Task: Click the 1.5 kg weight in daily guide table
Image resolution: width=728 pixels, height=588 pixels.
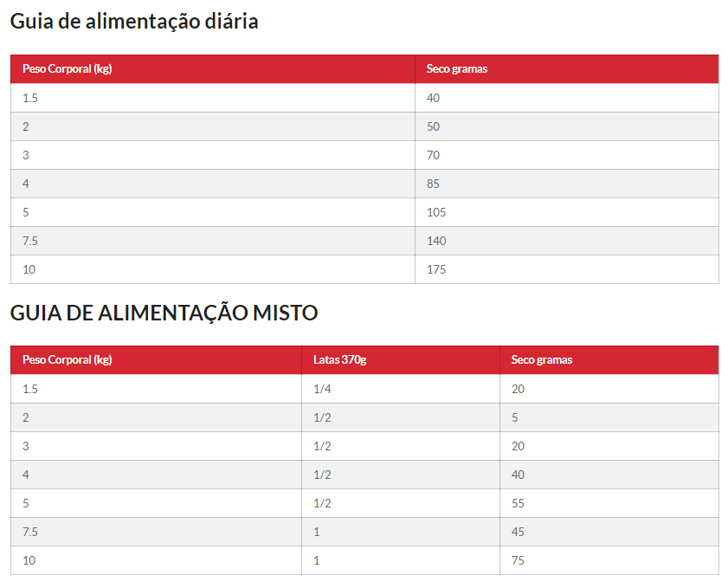Action: coord(30,98)
